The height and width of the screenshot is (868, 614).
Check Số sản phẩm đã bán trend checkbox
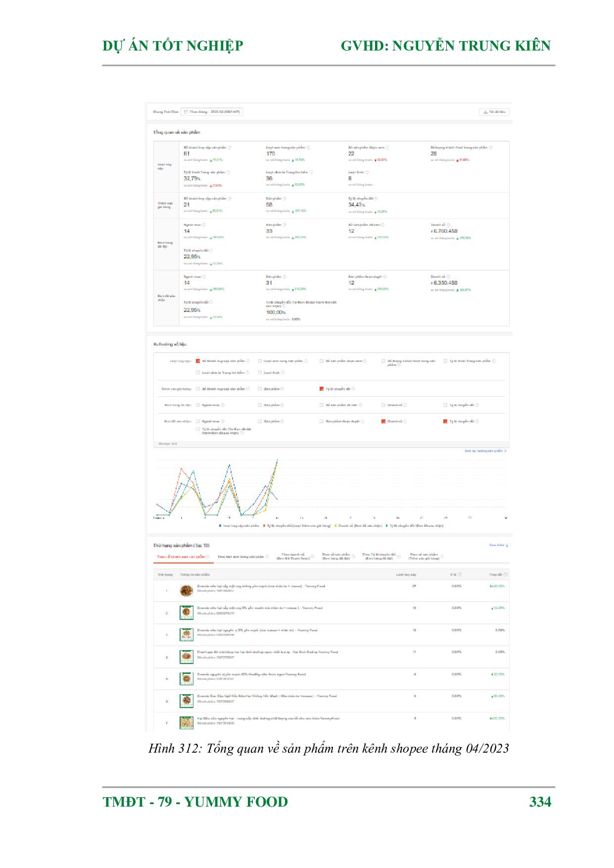322,405
